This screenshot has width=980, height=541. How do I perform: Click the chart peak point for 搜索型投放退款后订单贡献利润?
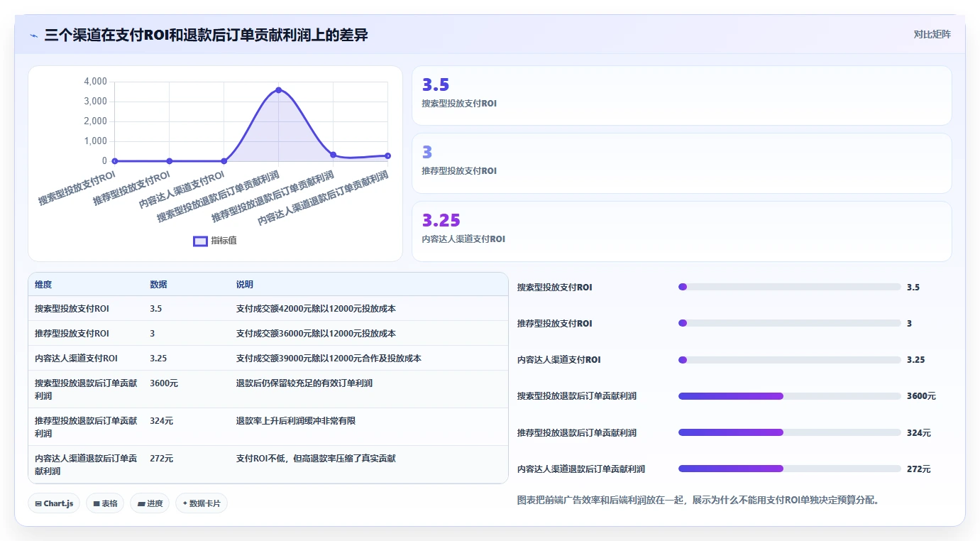(x=278, y=90)
